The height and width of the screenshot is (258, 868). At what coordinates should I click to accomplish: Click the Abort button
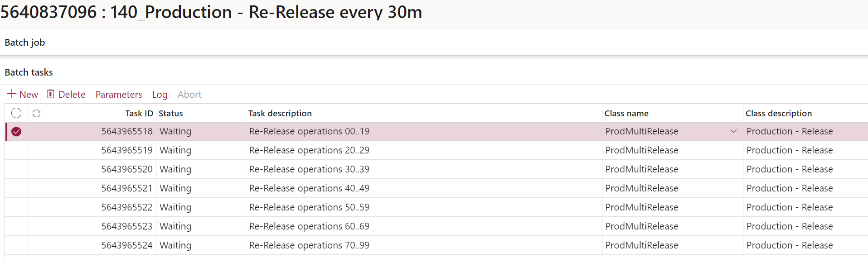point(189,95)
